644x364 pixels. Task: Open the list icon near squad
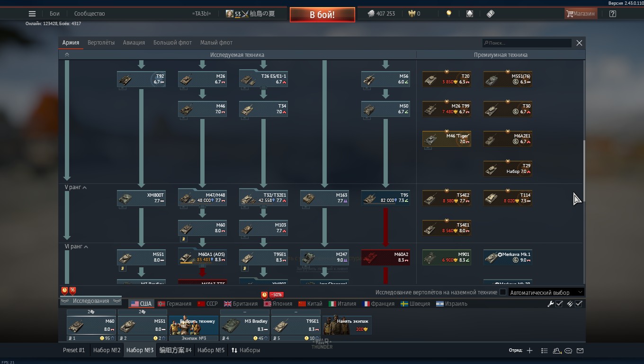(x=544, y=351)
